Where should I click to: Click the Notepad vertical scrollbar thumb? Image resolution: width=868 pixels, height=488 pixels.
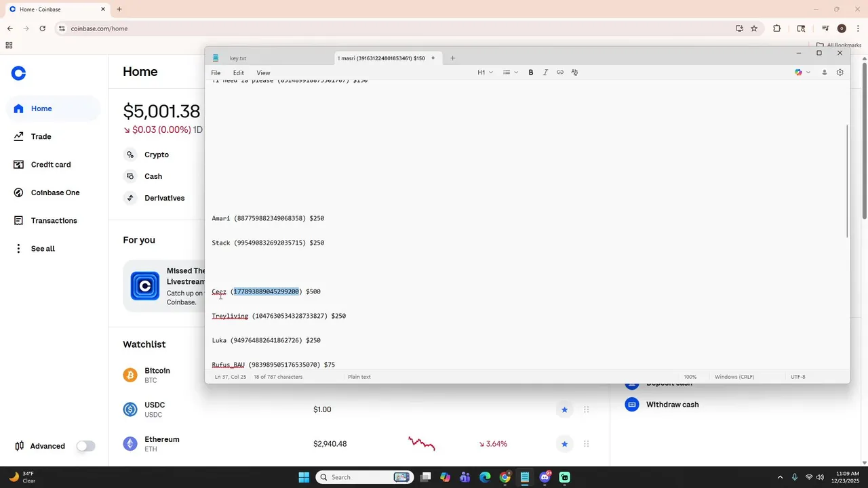click(847, 181)
